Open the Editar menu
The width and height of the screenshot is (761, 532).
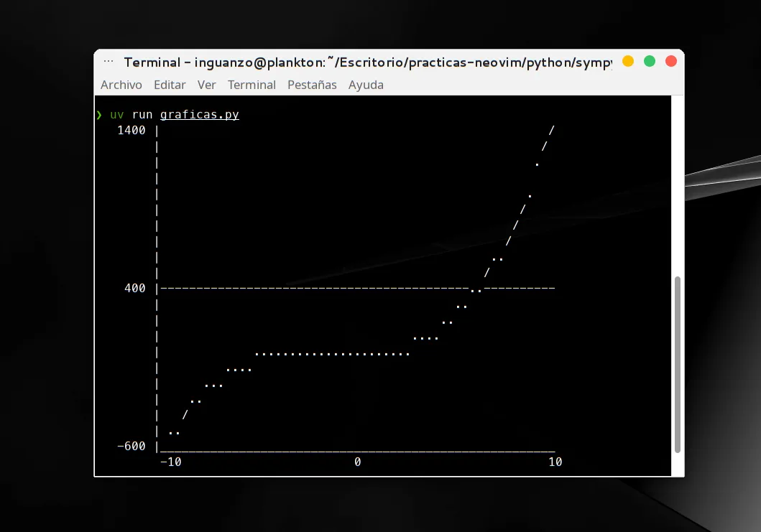[170, 85]
